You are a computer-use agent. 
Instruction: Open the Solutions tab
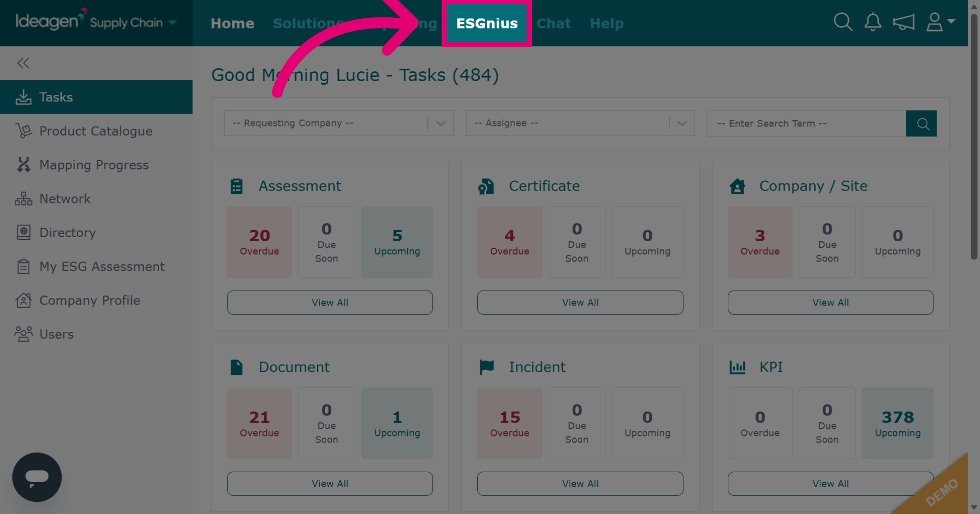[x=308, y=23]
